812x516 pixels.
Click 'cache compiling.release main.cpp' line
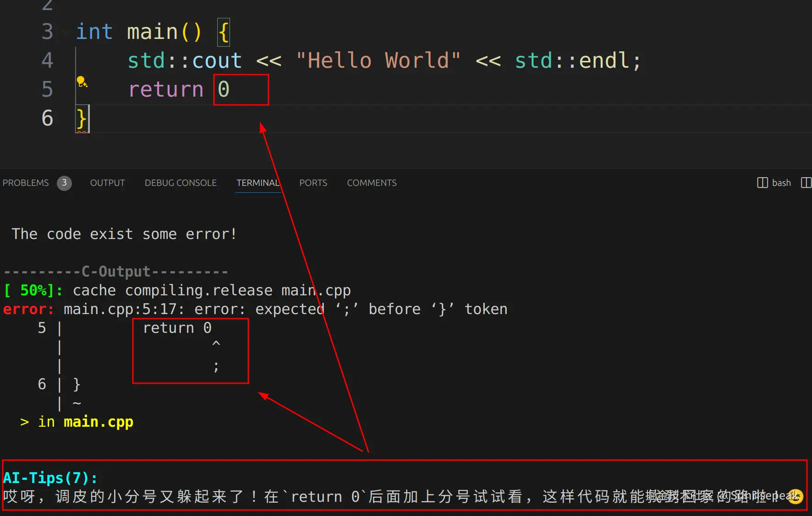pos(212,290)
